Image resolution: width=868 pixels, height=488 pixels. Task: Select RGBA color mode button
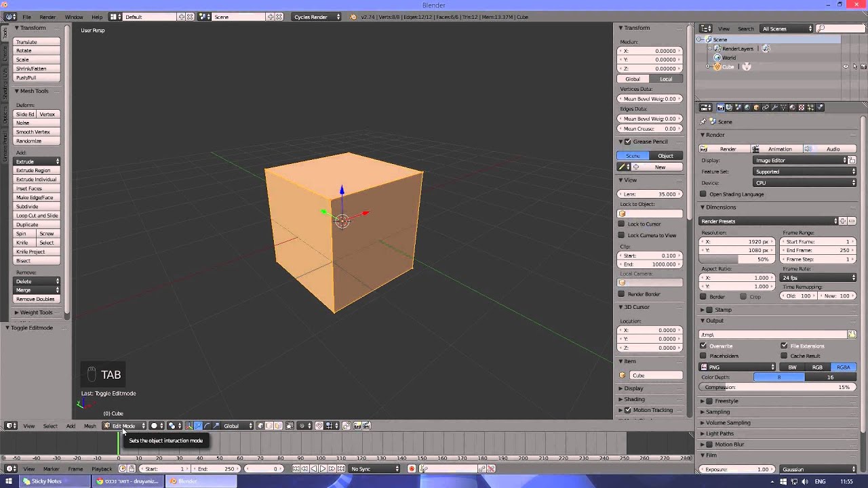pos(844,367)
